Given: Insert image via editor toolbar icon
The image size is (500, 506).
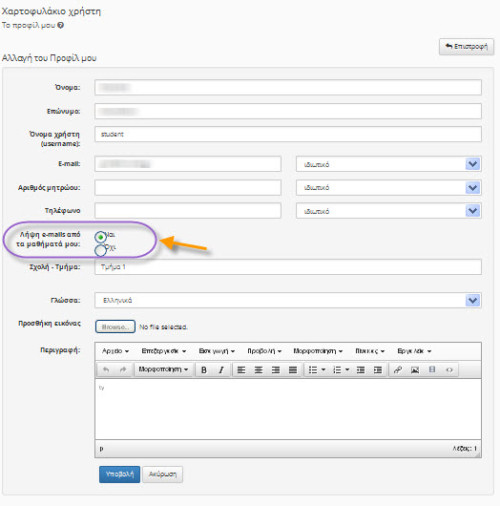Looking at the screenshot, I should coord(415,370).
